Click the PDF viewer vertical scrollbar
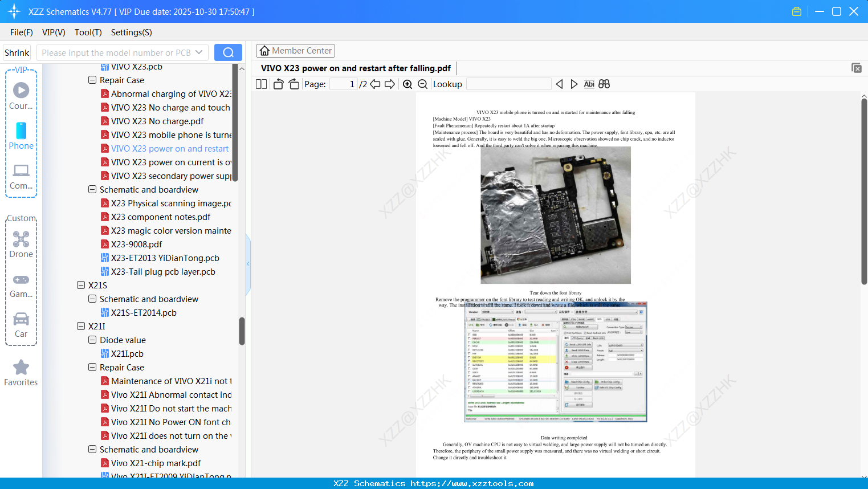Image resolution: width=868 pixels, height=489 pixels. [864, 191]
